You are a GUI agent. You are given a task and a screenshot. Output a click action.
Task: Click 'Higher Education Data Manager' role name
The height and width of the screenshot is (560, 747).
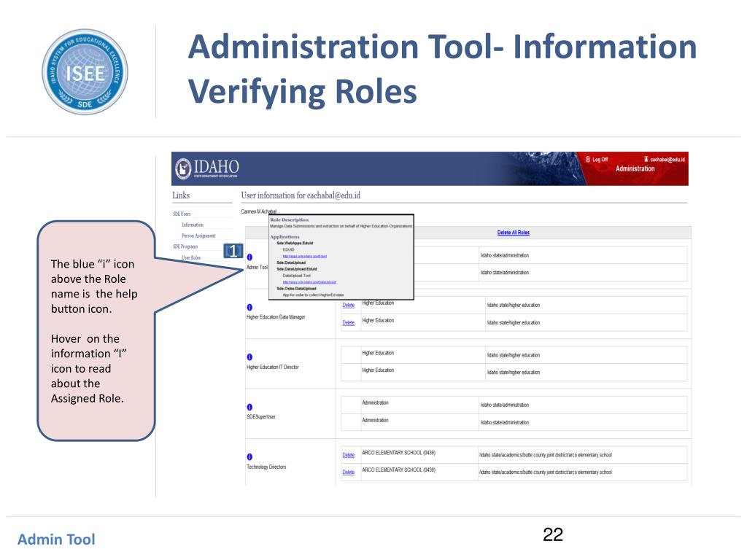[x=276, y=317]
